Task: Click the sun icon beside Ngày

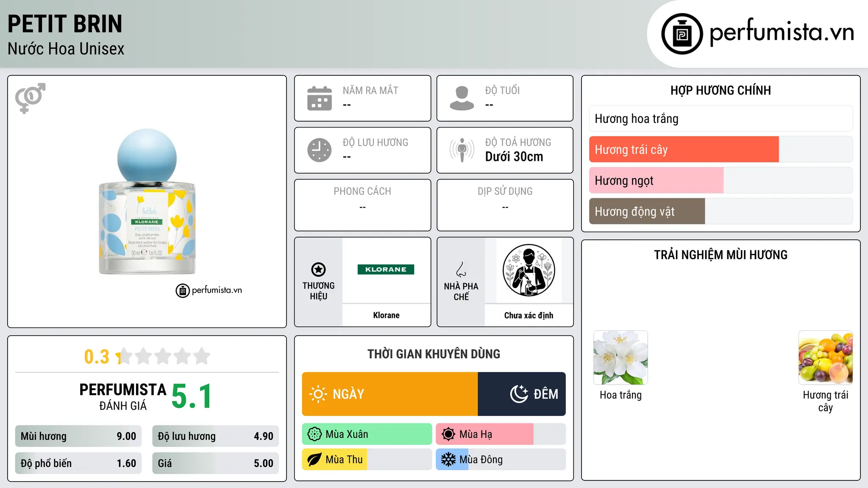Action: tap(318, 394)
